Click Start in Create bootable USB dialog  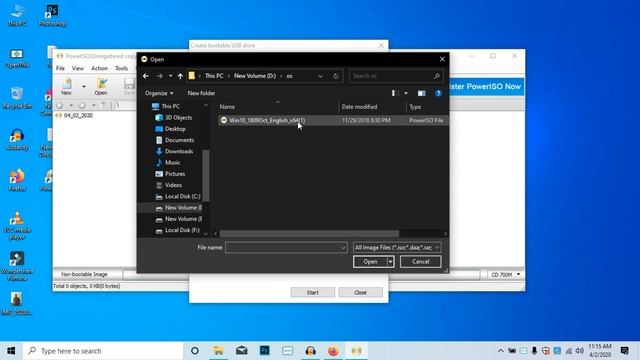313,292
